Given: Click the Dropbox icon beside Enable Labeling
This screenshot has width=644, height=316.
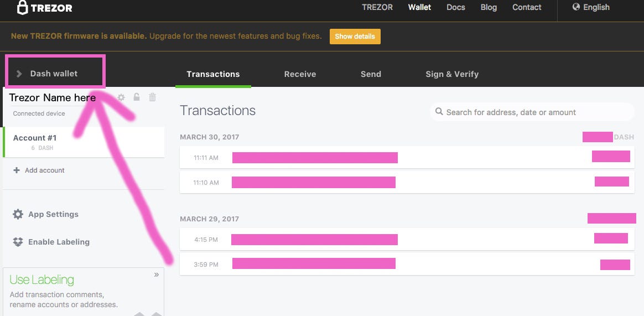Looking at the screenshot, I should point(18,242).
